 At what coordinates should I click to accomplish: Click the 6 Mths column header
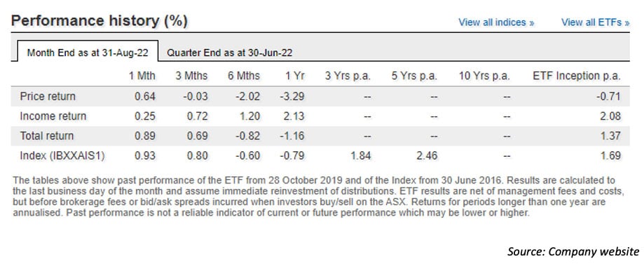click(244, 76)
